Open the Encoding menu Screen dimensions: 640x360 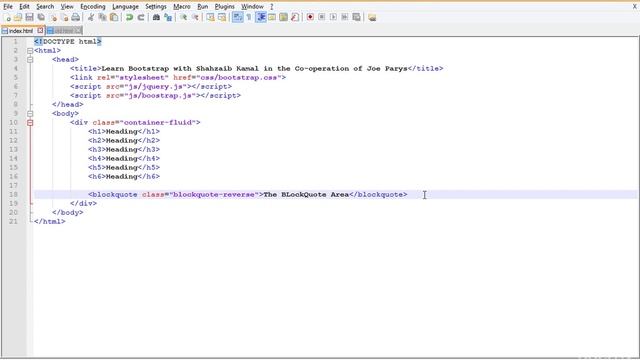click(x=93, y=7)
